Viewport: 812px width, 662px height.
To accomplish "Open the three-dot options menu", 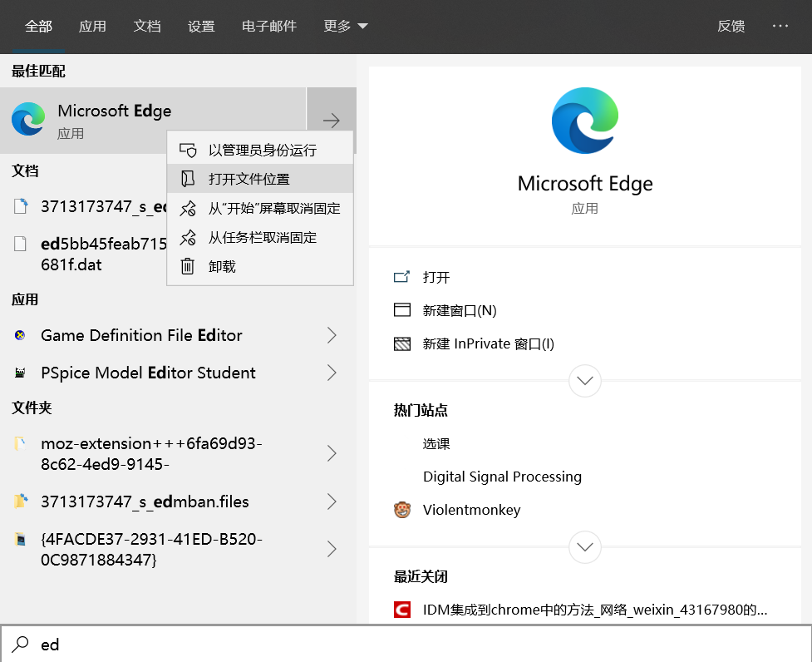I will (x=780, y=26).
